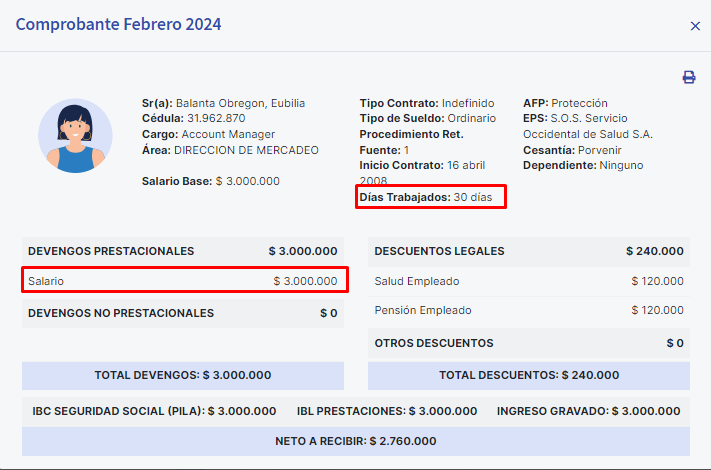This screenshot has width=711, height=470.
Task: Click the Pensión Empleado deduction row
Action: tap(529, 310)
